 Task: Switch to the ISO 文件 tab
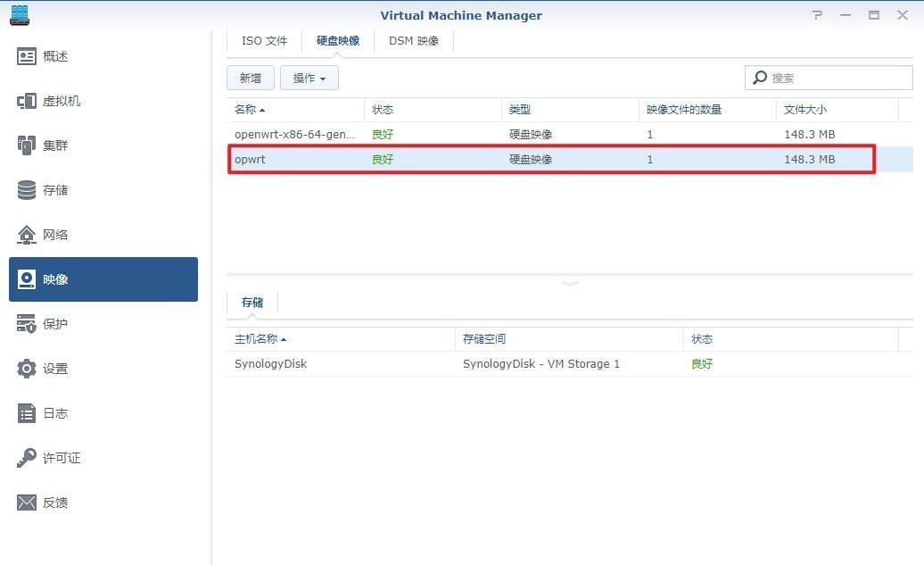click(x=264, y=41)
